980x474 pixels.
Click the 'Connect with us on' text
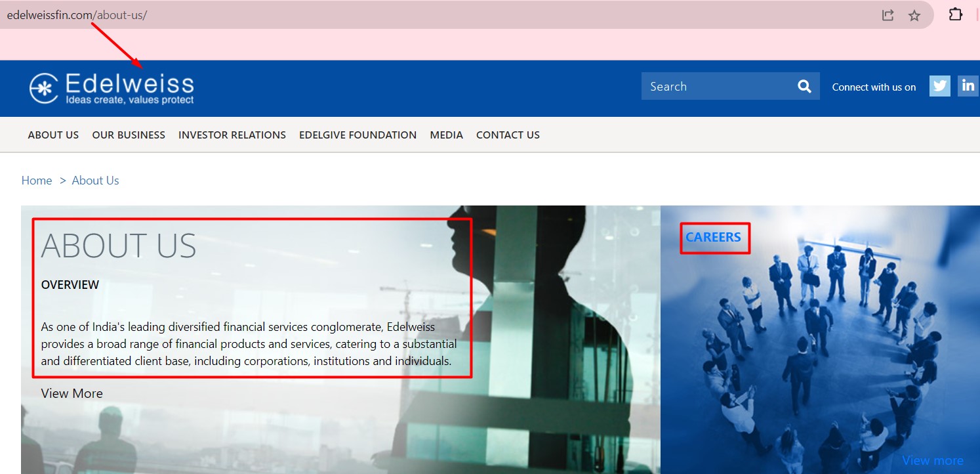click(x=874, y=87)
